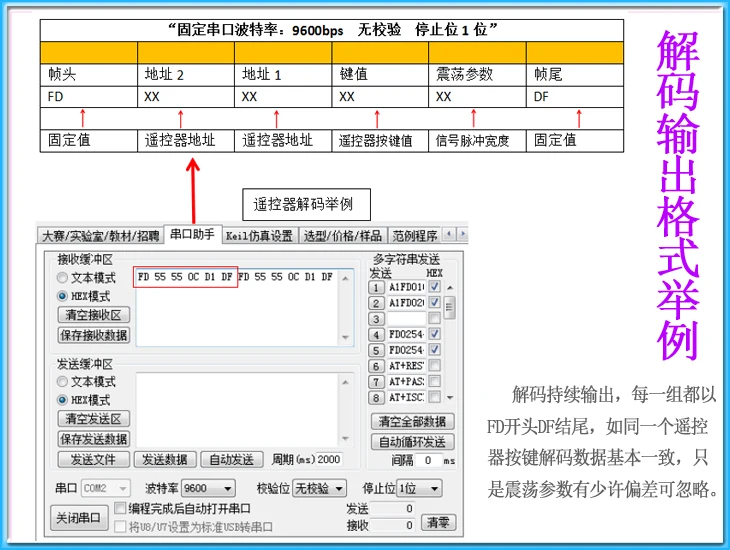This screenshot has height=550, width=730.
Task: Toggle HEX checkbox for row 6 AT+RES
Action: (434, 365)
